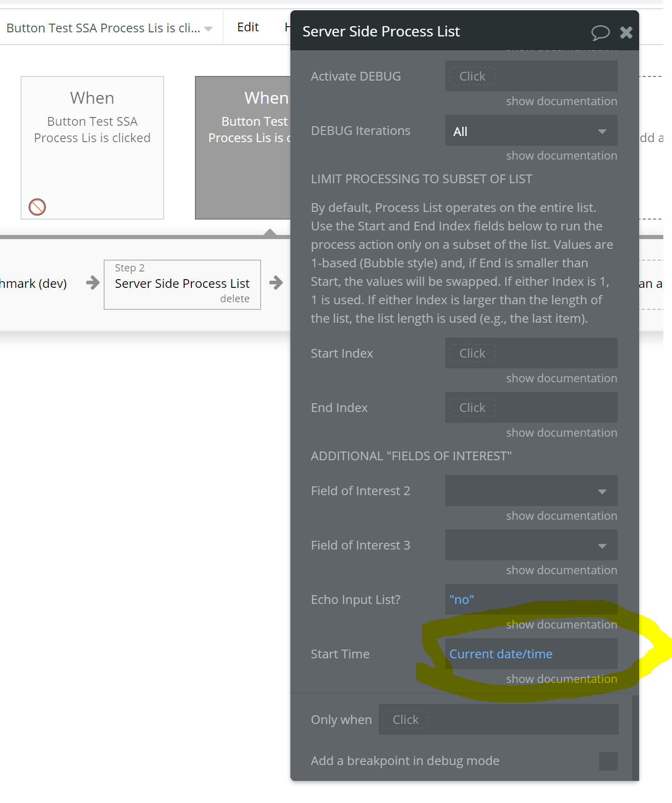Show documentation for Activate DEBUG
The width and height of the screenshot is (672, 803).
coord(561,102)
